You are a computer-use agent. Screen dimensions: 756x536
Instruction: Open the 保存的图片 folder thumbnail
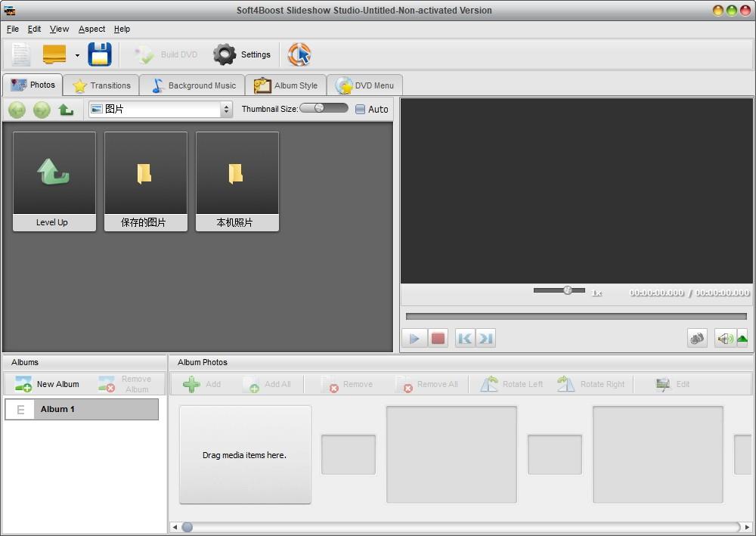pyautogui.click(x=146, y=181)
